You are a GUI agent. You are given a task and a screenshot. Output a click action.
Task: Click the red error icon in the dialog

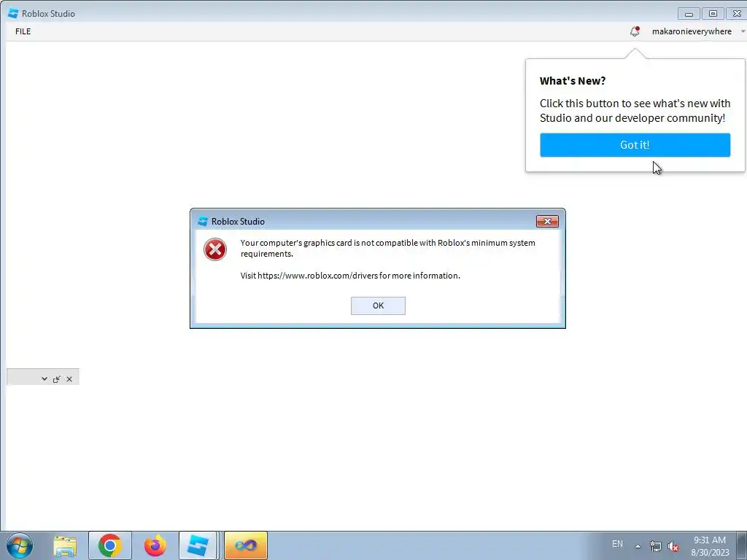coord(215,249)
